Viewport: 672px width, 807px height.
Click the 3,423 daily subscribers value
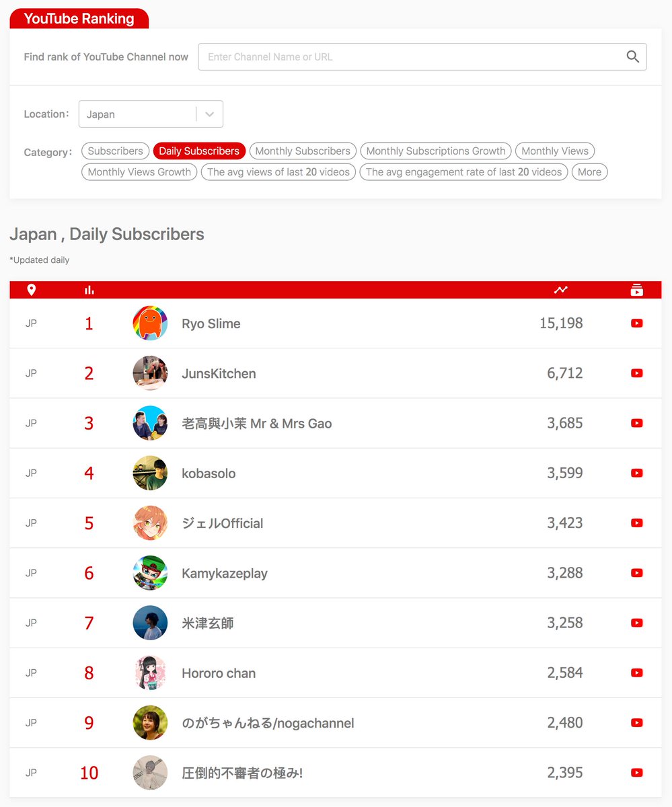coord(565,523)
